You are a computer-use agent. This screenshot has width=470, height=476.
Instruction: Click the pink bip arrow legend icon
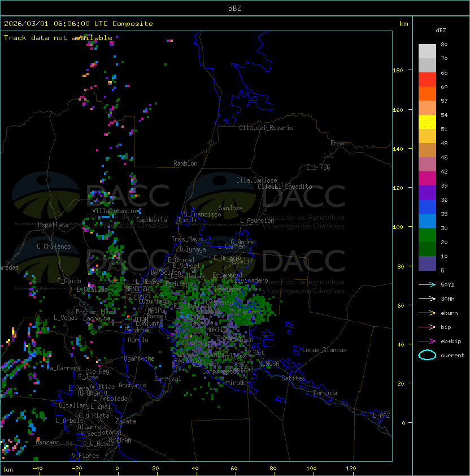427,327
